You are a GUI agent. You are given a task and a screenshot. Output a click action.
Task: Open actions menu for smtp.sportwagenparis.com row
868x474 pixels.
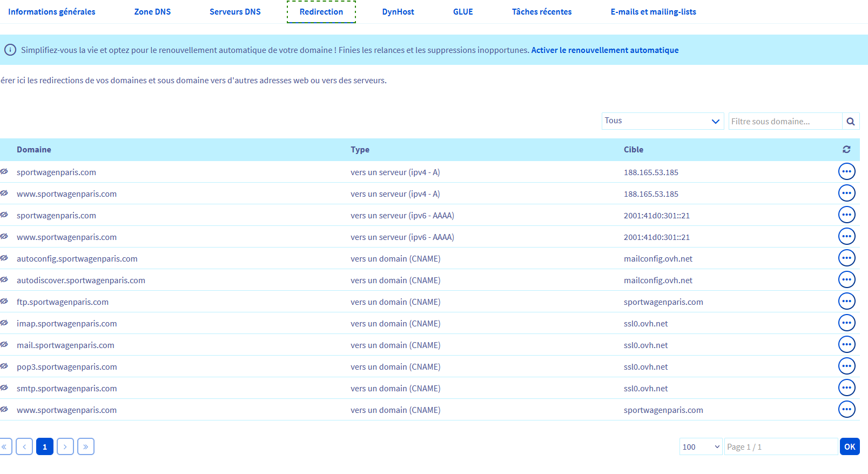tap(846, 388)
